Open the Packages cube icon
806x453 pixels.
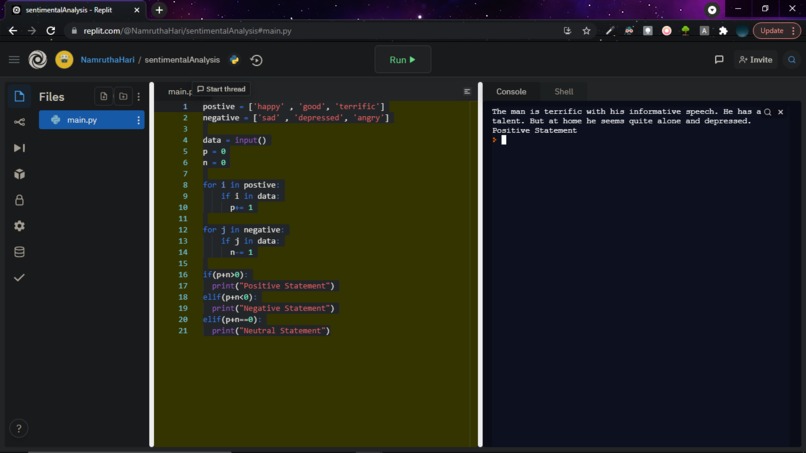(x=20, y=174)
